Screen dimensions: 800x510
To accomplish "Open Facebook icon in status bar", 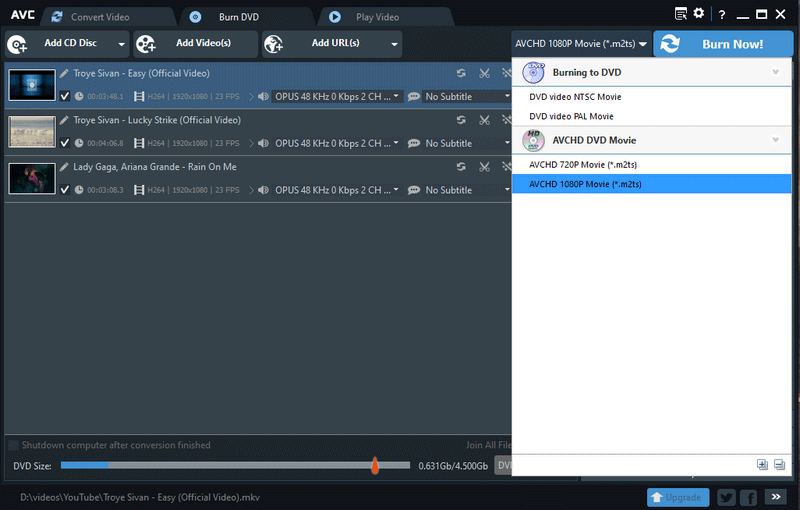I will click(748, 497).
